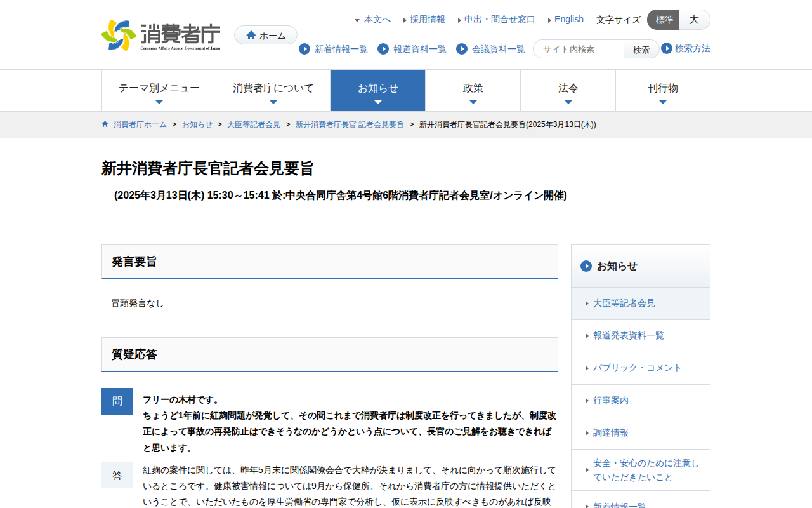Click the arrow icon beside 会議資料一覧
Viewport: 812px width, 508px height.
(x=462, y=49)
